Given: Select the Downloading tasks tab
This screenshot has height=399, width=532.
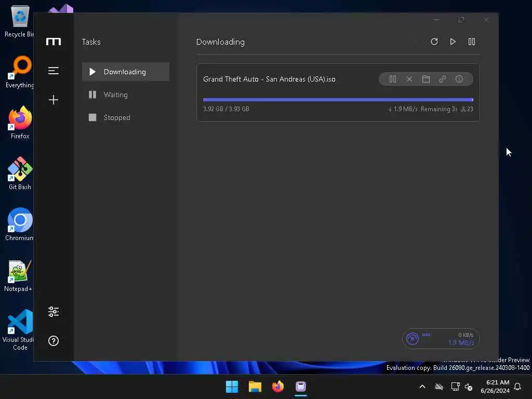Looking at the screenshot, I should pos(126,72).
